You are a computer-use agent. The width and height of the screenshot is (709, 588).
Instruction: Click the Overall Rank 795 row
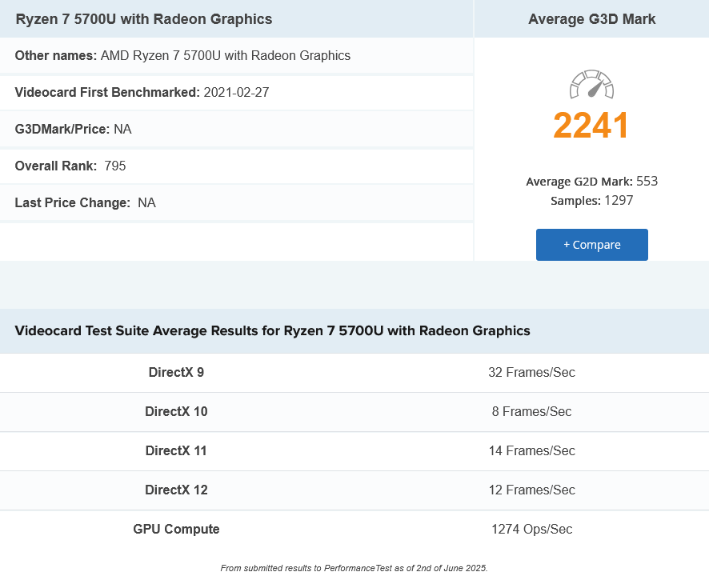coord(70,166)
